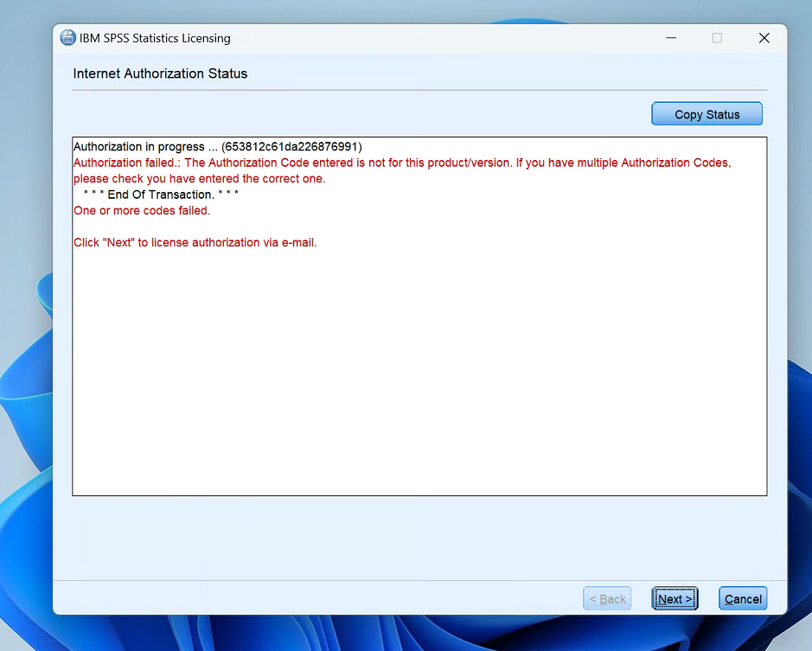Image resolution: width=812 pixels, height=651 pixels.
Task: Click the 'Authorization failed.' error message line
Action: tap(402, 163)
